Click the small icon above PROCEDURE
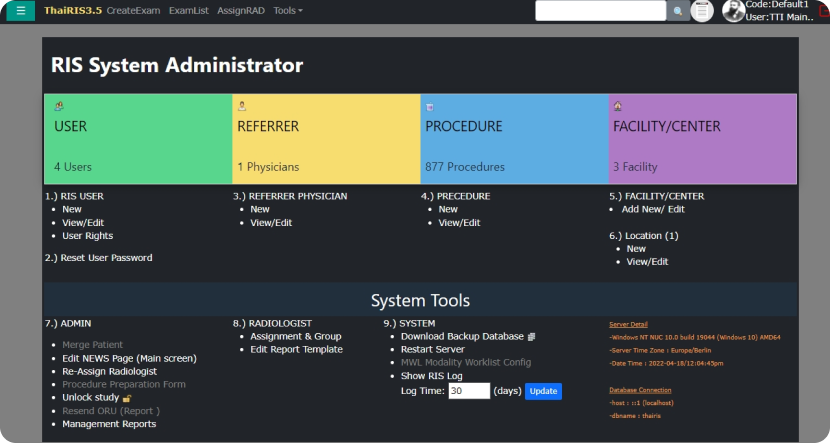The image size is (830, 443). 429,106
